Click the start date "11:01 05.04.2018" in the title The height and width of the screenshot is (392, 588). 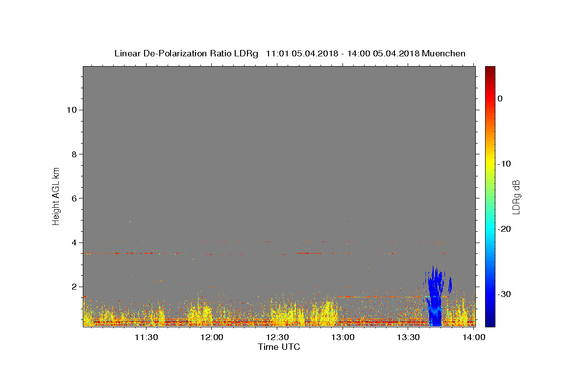302,53
